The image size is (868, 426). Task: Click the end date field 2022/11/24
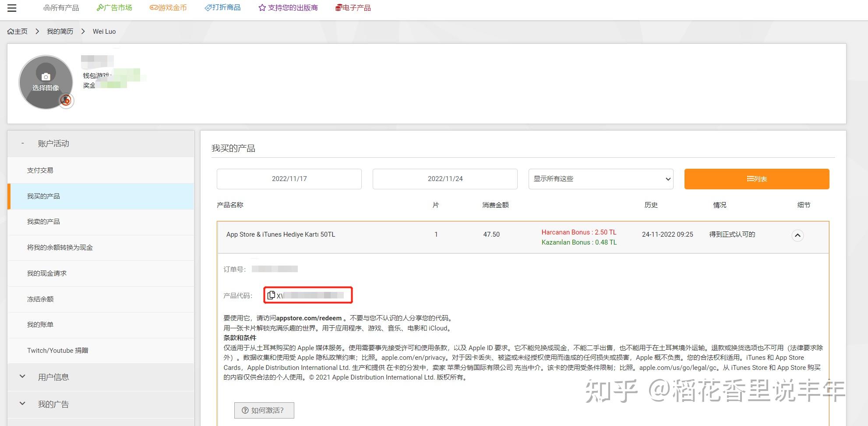point(445,179)
